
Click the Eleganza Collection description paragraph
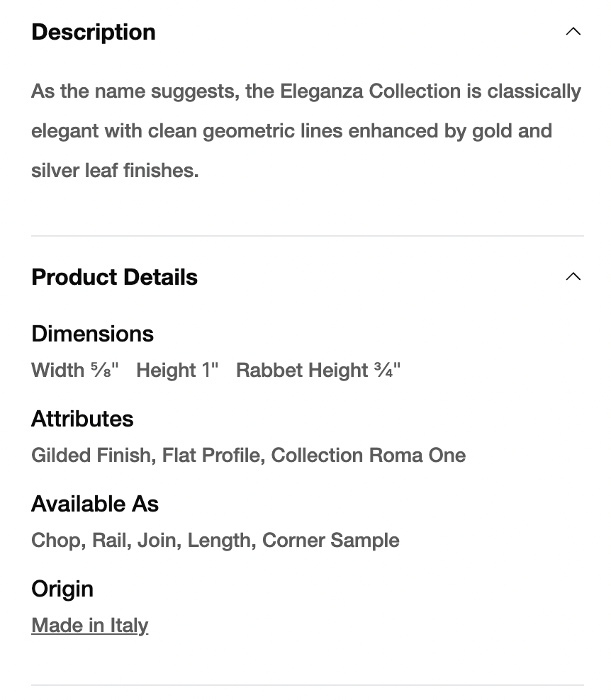pyautogui.click(x=305, y=131)
